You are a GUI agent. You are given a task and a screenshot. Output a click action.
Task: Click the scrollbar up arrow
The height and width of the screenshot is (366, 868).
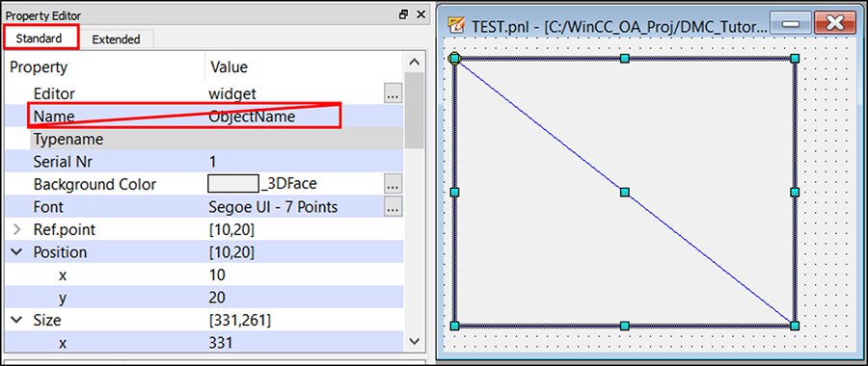point(415,62)
